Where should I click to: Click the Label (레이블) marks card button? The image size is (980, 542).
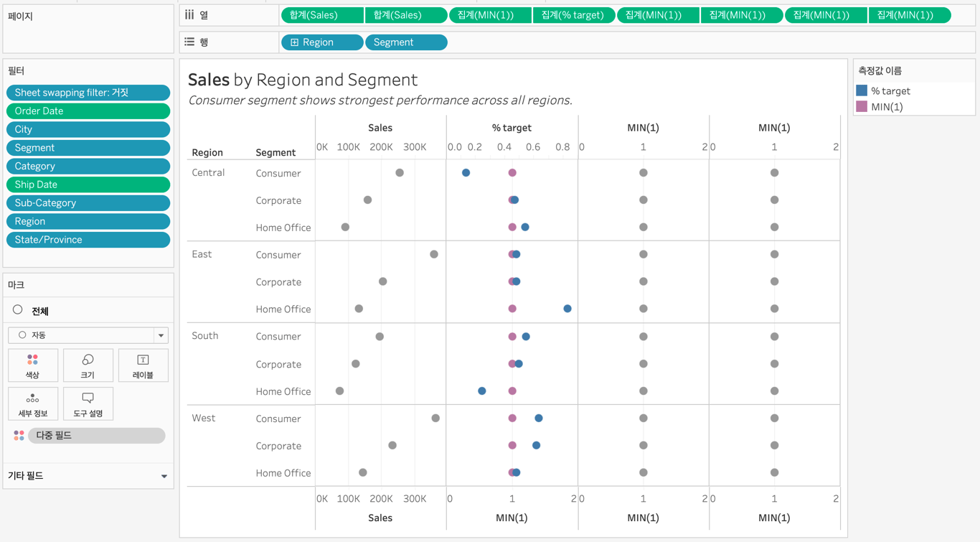(143, 365)
